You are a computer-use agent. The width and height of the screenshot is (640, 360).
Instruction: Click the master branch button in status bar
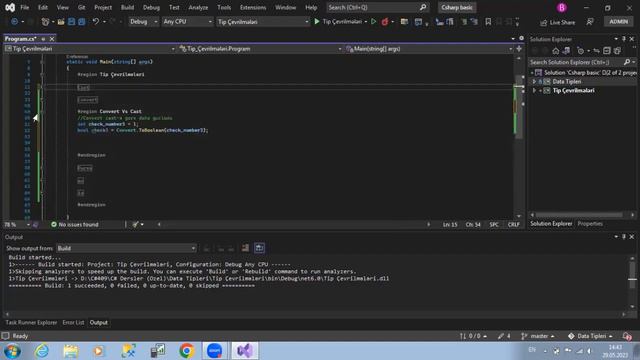538,336
